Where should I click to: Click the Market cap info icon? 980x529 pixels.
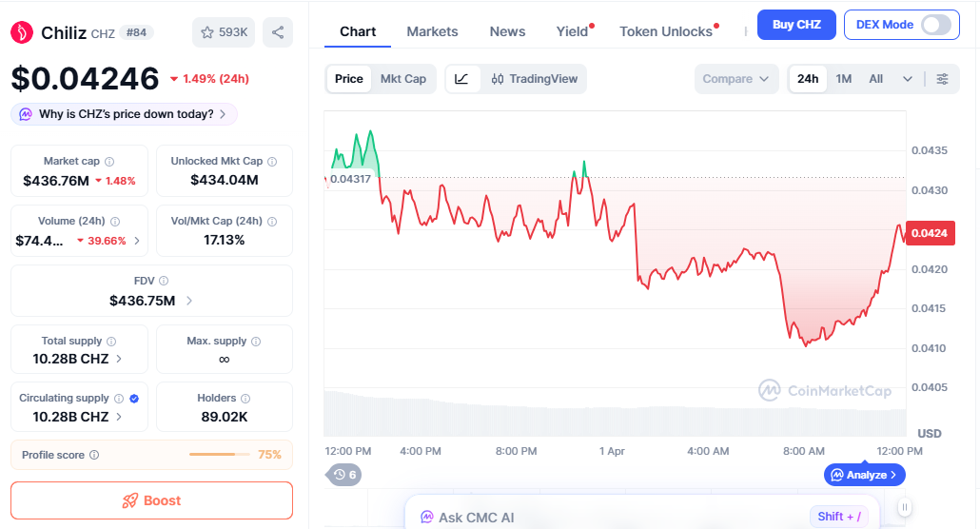(x=109, y=162)
